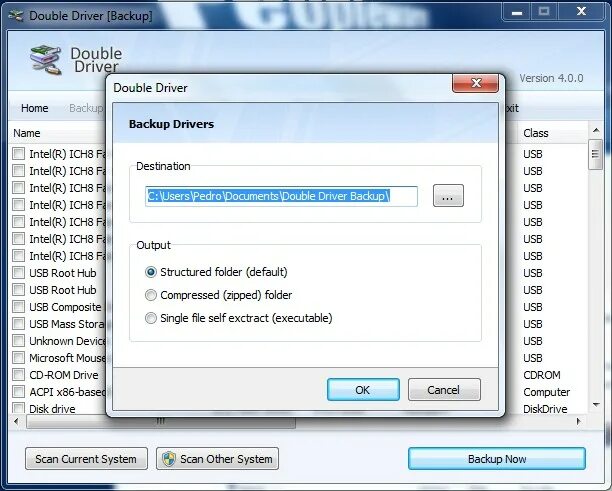This screenshot has height=491, width=612.
Task: Click the Name column header
Action: click(57, 133)
